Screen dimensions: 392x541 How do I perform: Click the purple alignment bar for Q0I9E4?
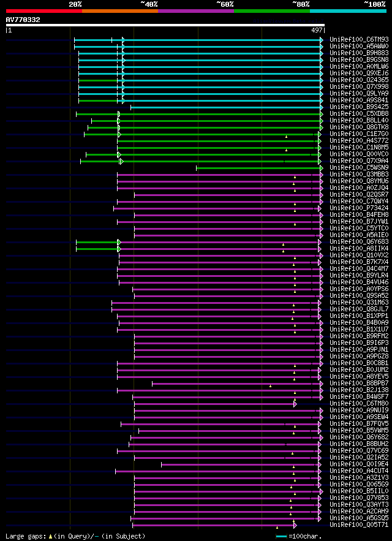(x=241, y=464)
